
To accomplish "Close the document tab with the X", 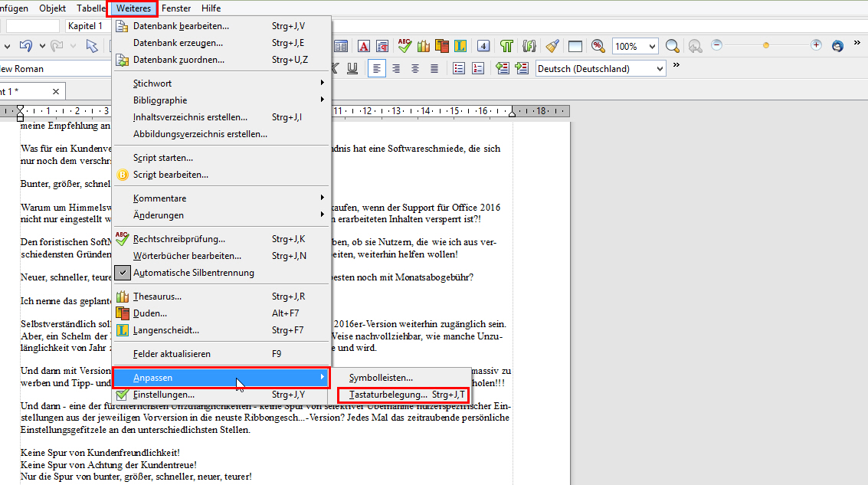I will click(x=56, y=91).
